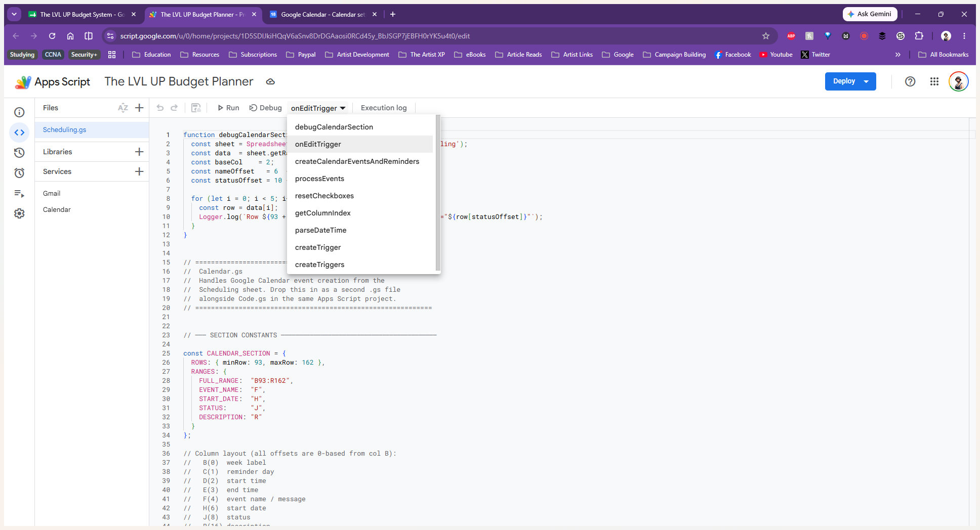Choose createTriggers function
This screenshot has height=530, width=980.
(x=360, y=264)
